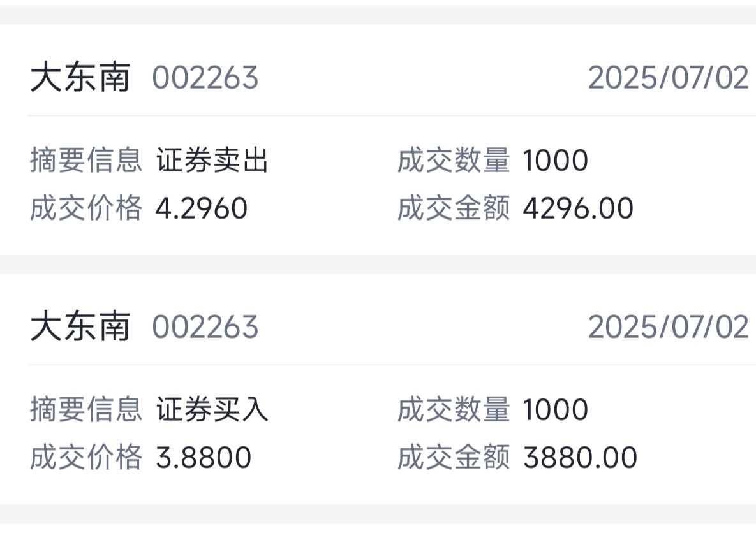The height and width of the screenshot is (547, 756).
Task: Open the first 大东南 sell record
Action: click(378, 140)
